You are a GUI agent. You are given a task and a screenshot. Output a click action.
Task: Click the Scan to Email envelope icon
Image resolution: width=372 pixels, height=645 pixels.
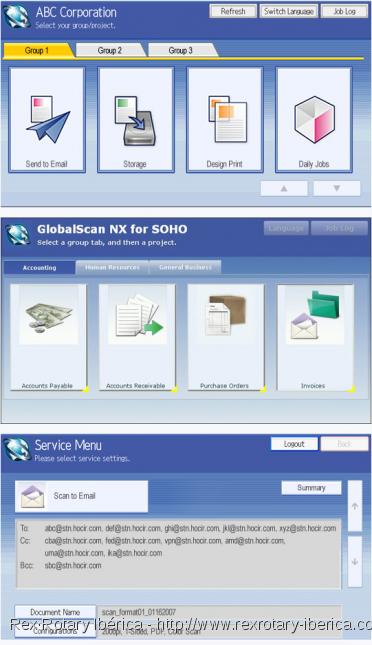pos(33,496)
